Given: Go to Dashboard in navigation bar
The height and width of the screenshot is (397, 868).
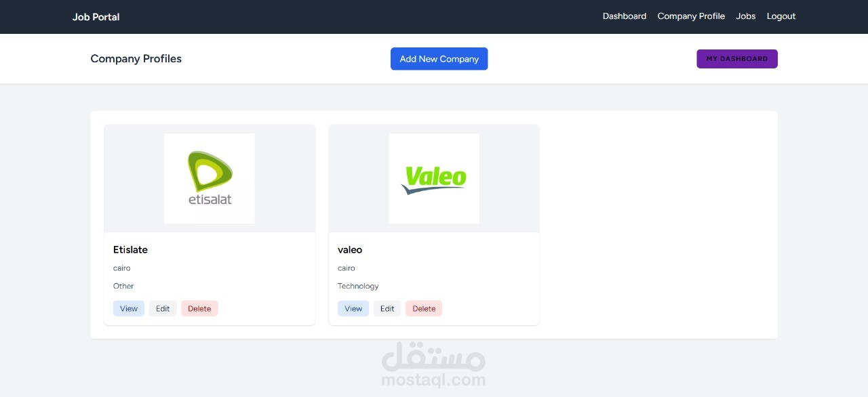Looking at the screenshot, I should [624, 16].
